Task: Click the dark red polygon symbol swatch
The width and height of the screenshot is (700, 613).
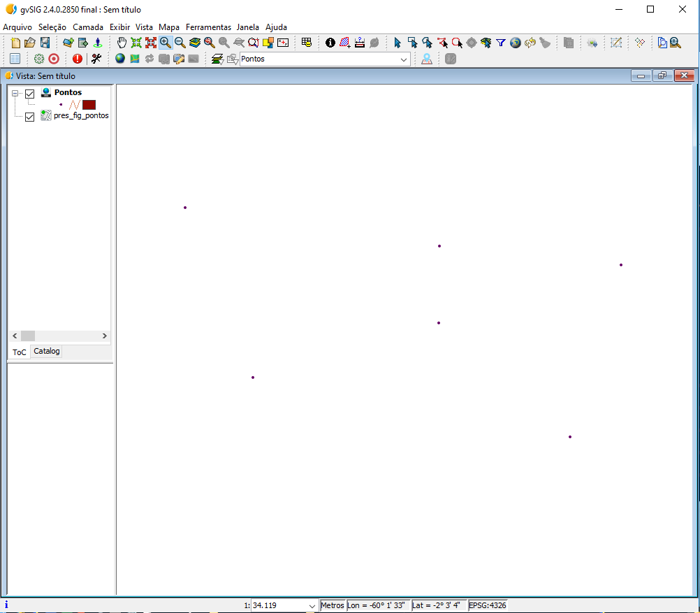Action: pos(89,105)
